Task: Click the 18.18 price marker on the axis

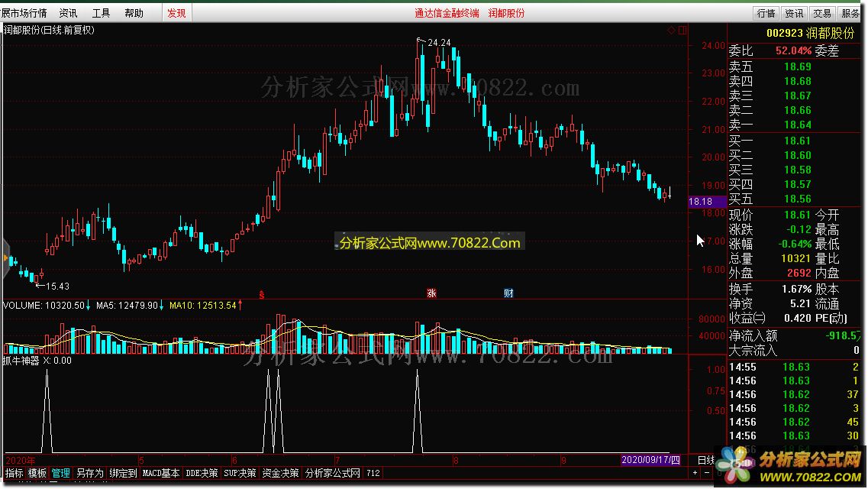Action: [x=707, y=202]
